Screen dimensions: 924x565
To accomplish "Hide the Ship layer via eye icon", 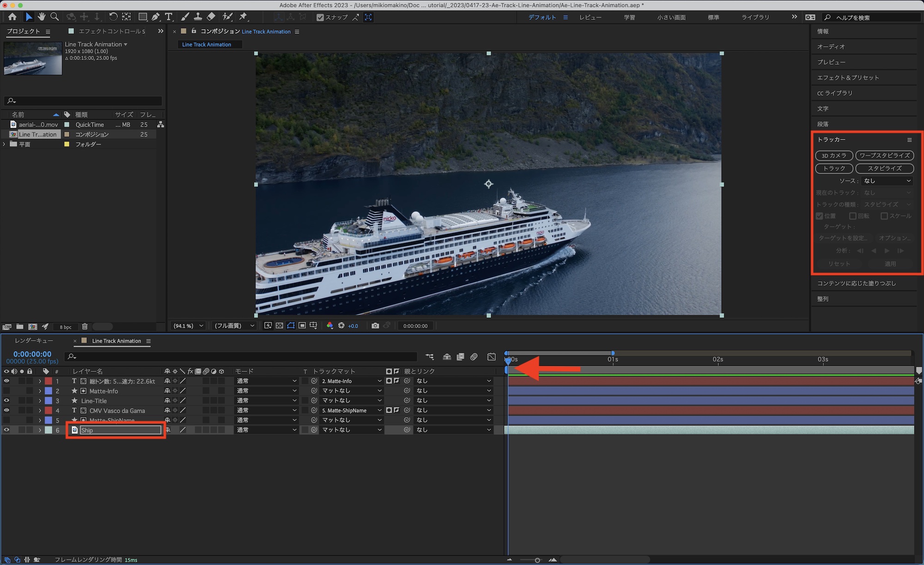I will 6,430.
